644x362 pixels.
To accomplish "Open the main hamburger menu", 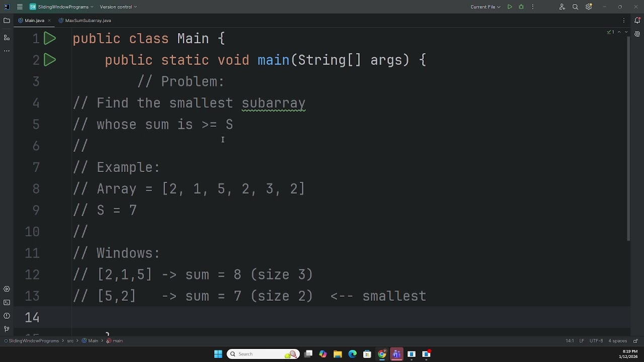I will (20, 7).
